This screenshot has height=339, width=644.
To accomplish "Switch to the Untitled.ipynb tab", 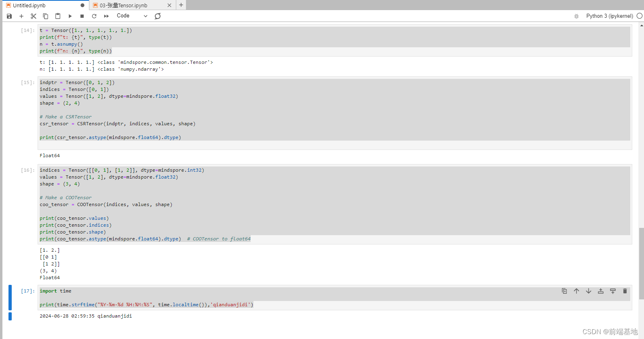I will 46,5.
